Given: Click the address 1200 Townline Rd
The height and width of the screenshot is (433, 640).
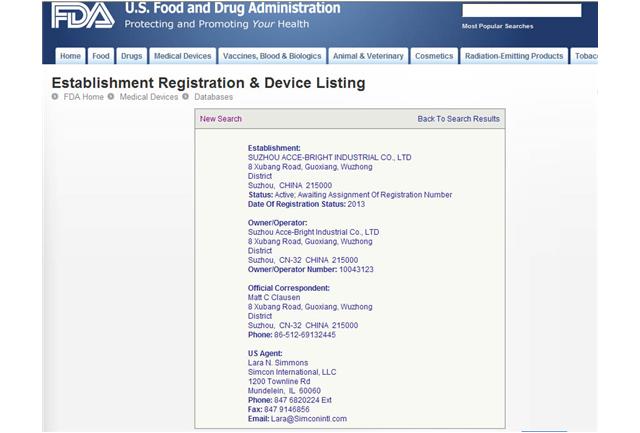Looking at the screenshot, I should [x=279, y=382].
